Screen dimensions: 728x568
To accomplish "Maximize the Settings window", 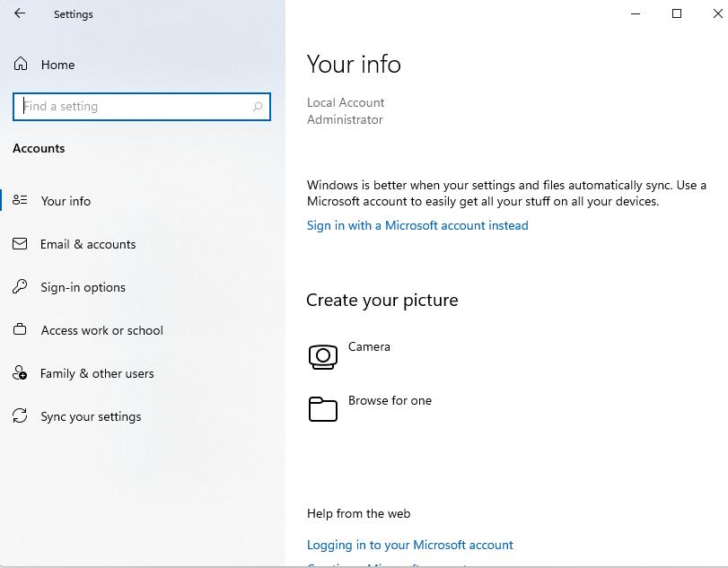I will point(677,13).
